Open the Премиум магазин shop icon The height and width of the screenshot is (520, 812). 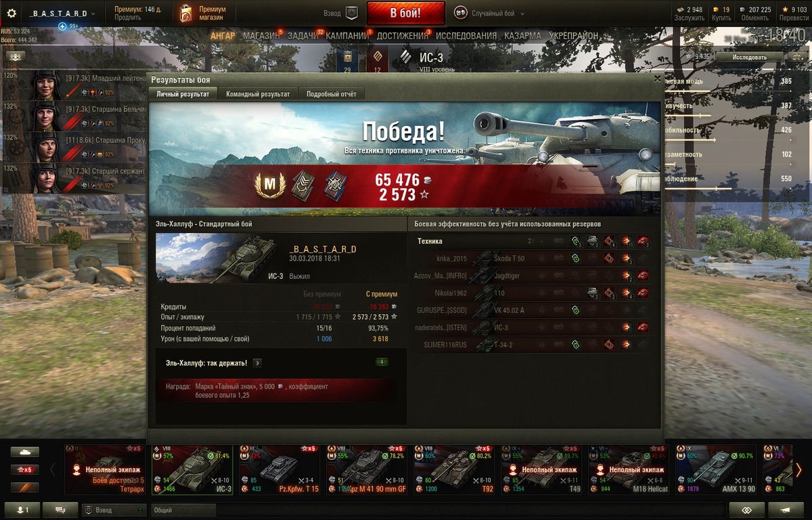185,13
